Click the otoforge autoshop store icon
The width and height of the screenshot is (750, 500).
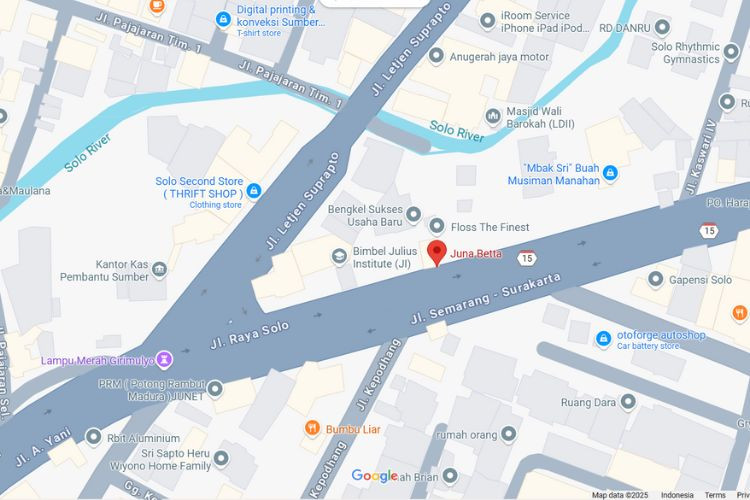(x=604, y=338)
